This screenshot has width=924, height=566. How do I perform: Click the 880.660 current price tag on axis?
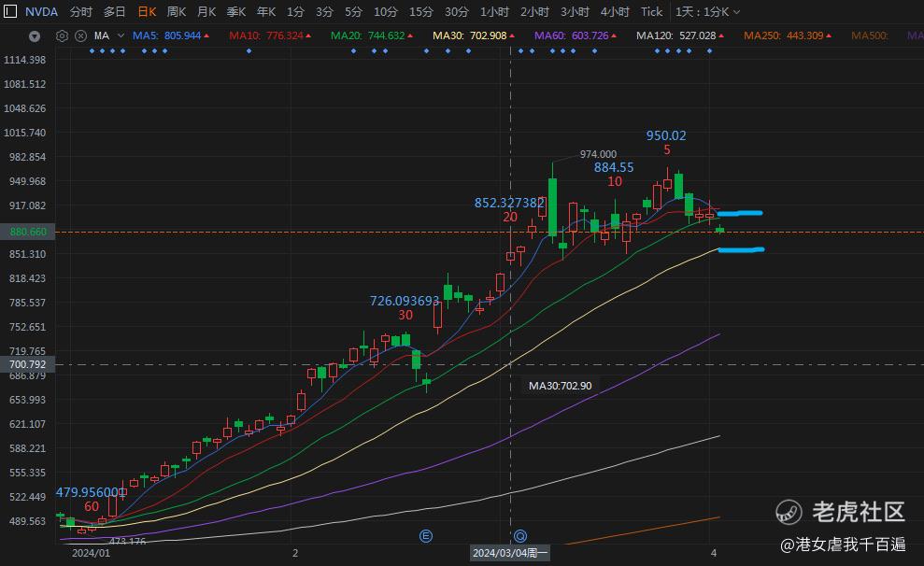point(28,232)
